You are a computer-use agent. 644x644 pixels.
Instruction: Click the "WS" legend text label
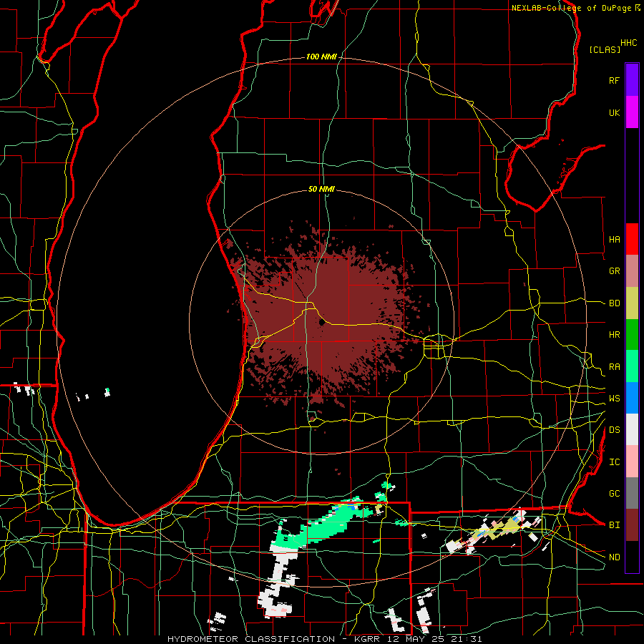coord(615,399)
